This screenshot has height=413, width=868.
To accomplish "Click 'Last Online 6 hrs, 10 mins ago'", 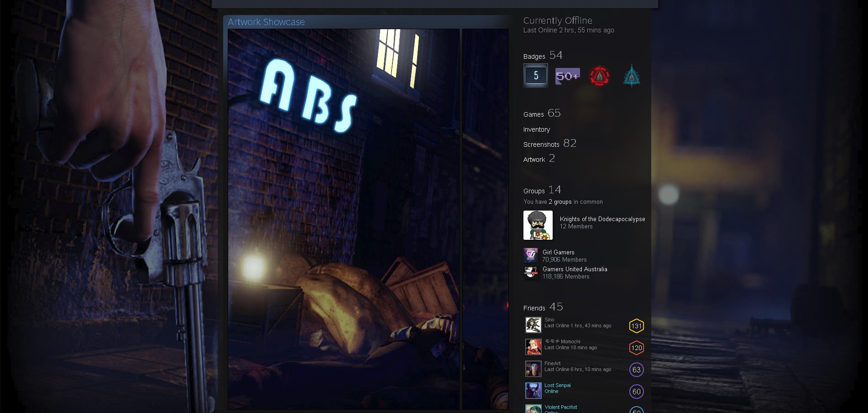I will [578, 370].
